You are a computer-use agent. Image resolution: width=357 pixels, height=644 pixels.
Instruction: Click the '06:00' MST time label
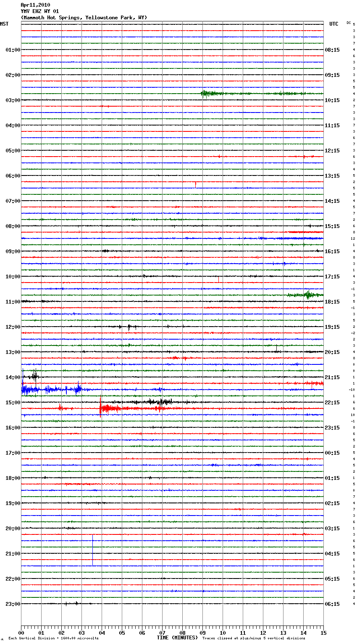(13, 176)
